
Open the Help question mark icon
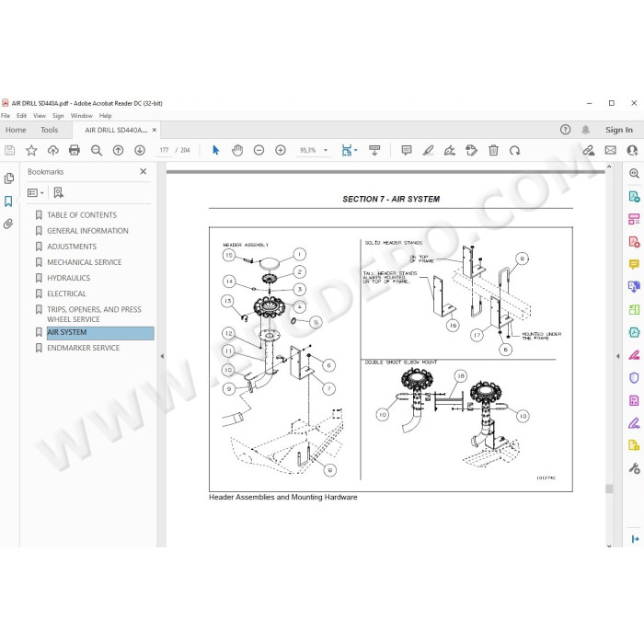coord(565,130)
